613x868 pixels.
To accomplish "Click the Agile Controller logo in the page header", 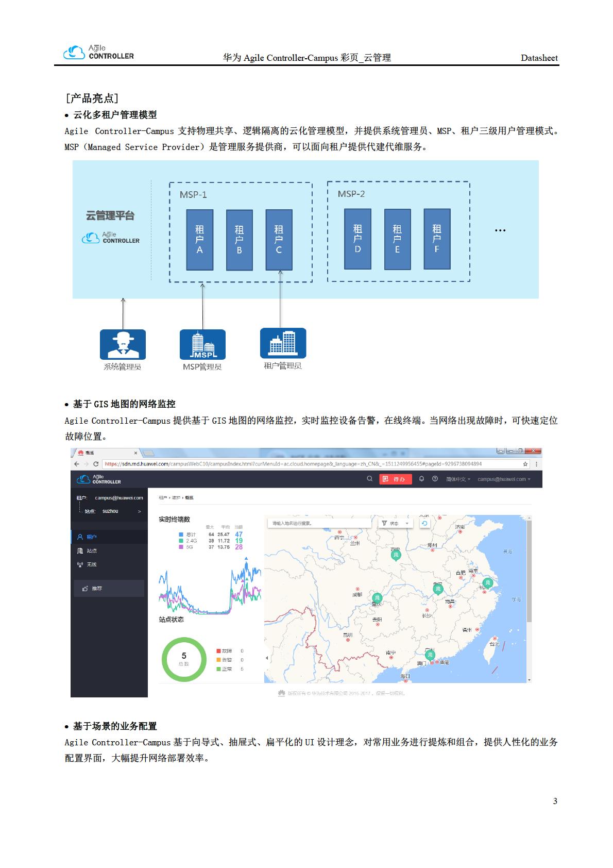I will [x=98, y=52].
